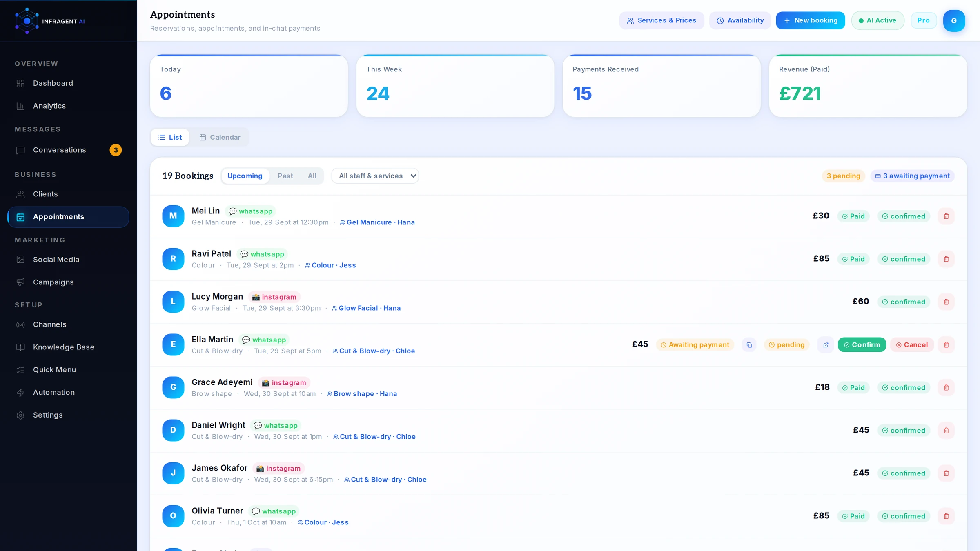Show All bookings tab
Screen dimensions: 980x551
[x=312, y=176]
